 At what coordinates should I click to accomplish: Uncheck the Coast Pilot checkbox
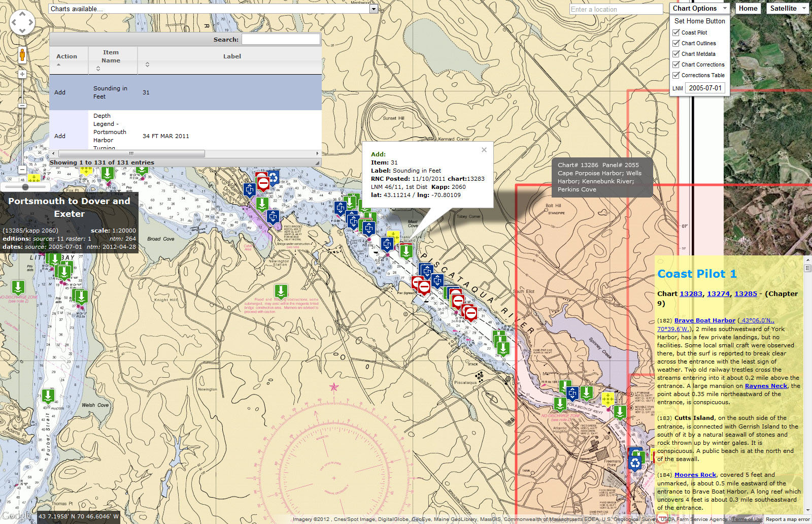(676, 32)
